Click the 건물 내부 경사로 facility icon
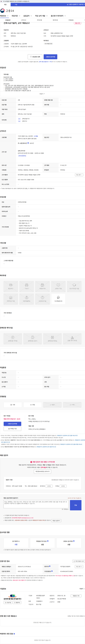The height and width of the screenshot is (644, 85). [x=72, y=339]
